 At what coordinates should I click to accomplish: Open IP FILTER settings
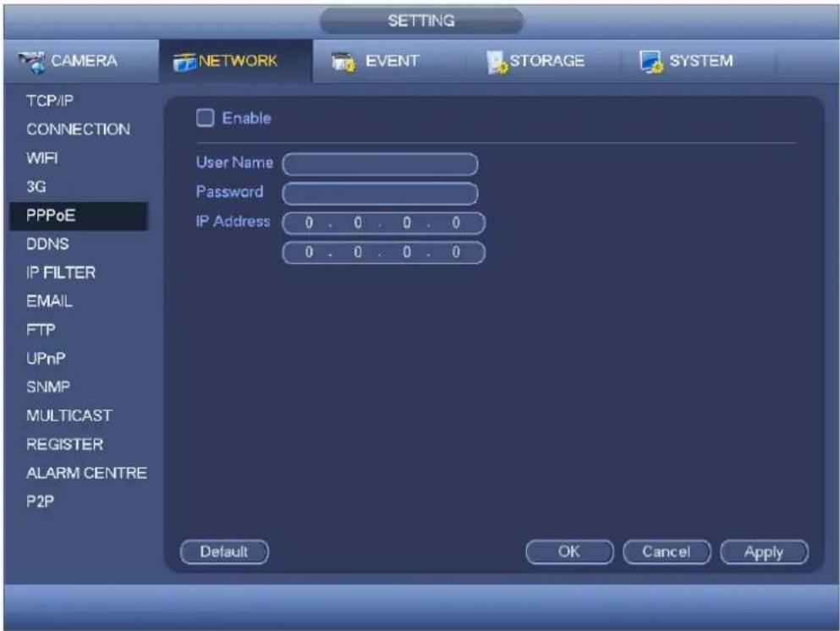(61, 272)
